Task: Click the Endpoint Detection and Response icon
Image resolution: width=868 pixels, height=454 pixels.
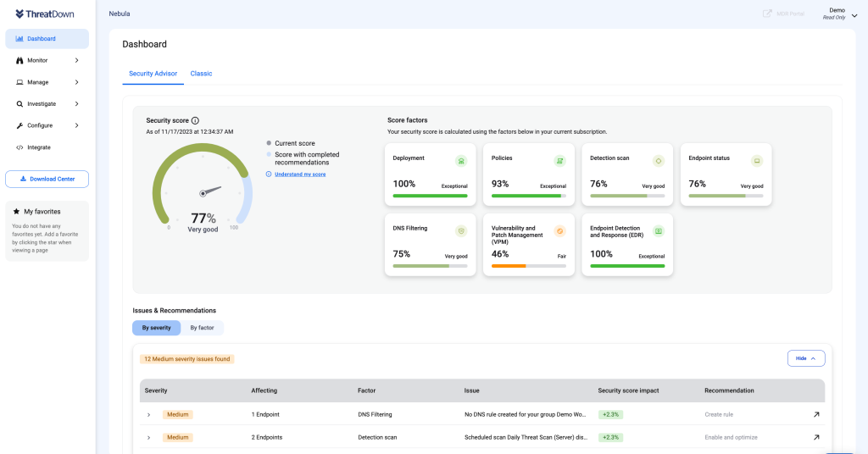Action: click(x=658, y=231)
